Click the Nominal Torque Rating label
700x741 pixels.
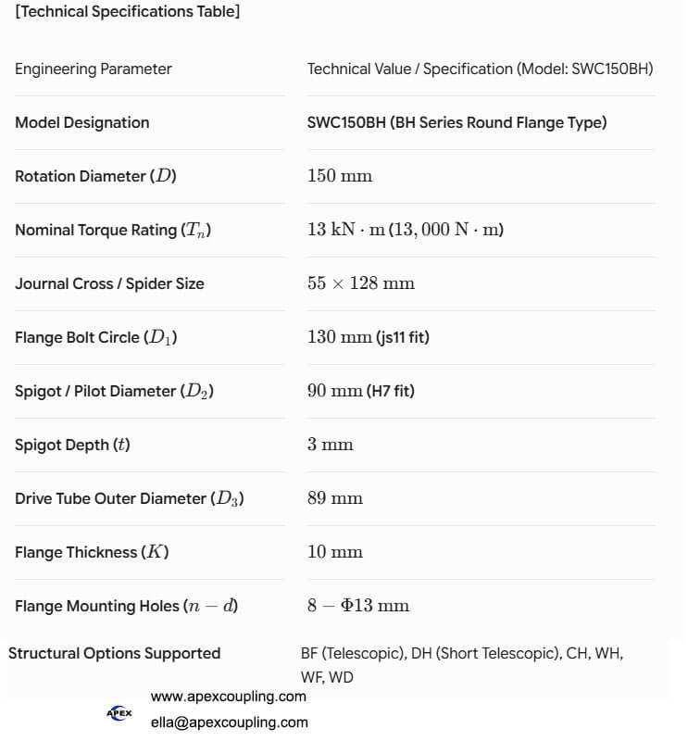pyautogui.click(x=113, y=230)
